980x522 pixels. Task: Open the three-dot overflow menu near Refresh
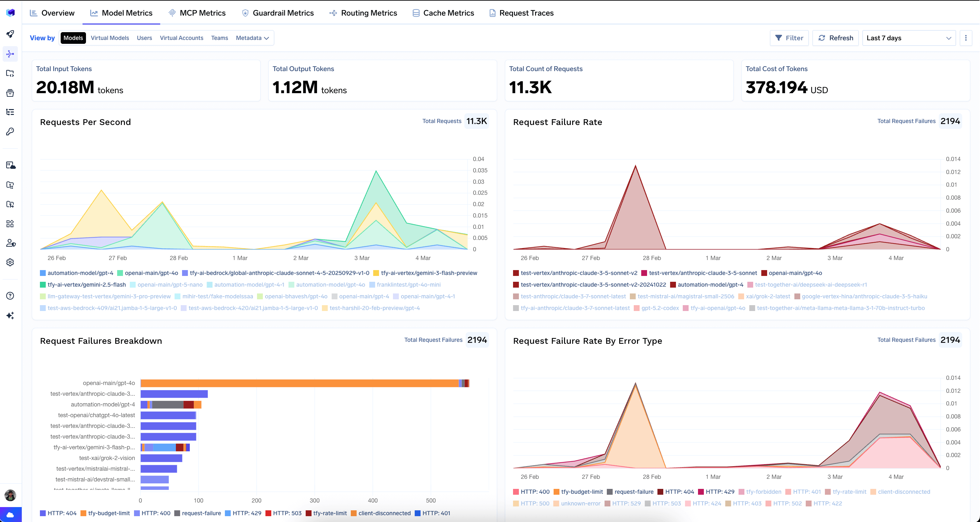(966, 38)
